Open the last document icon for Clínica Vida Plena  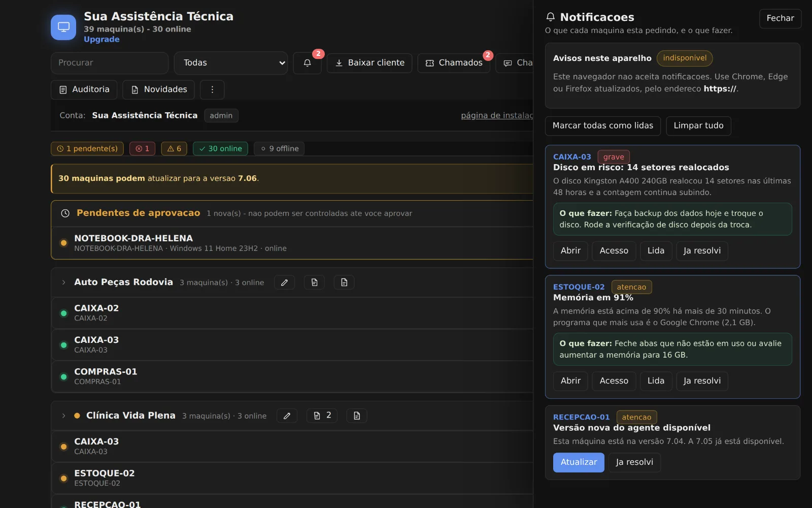pyautogui.click(x=357, y=416)
